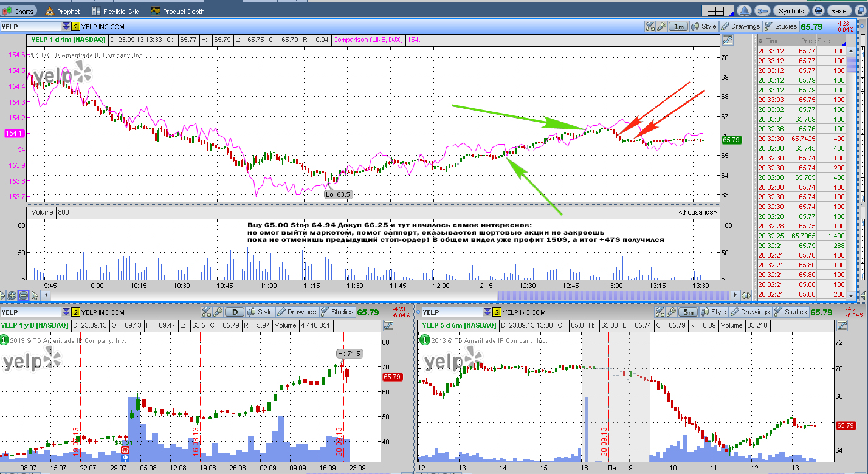Viewport: 868px width, 474px height.
Task: Click flask icon in daily chart toolbar
Action: pyautogui.click(x=206, y=312)
